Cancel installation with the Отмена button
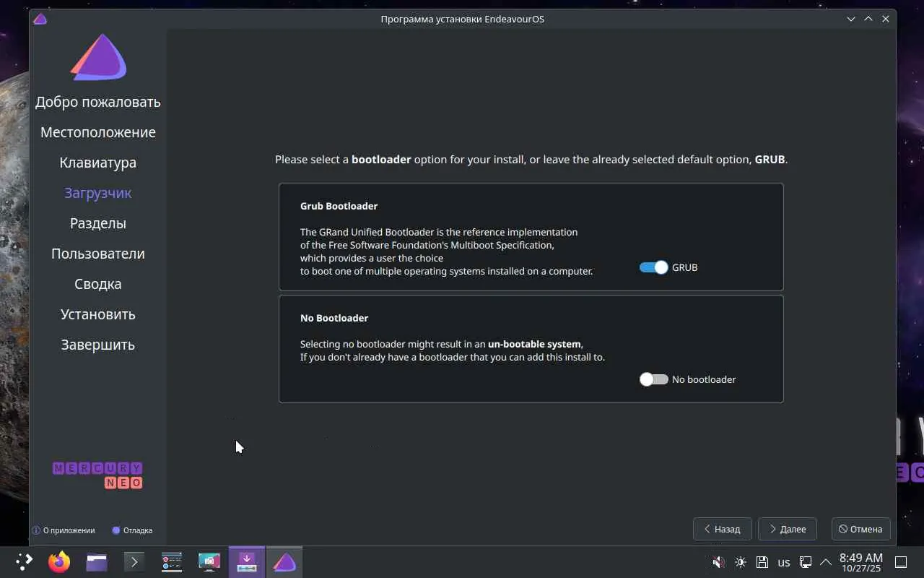924x578 pixels. pyautogui.click(x=861, y=529)
